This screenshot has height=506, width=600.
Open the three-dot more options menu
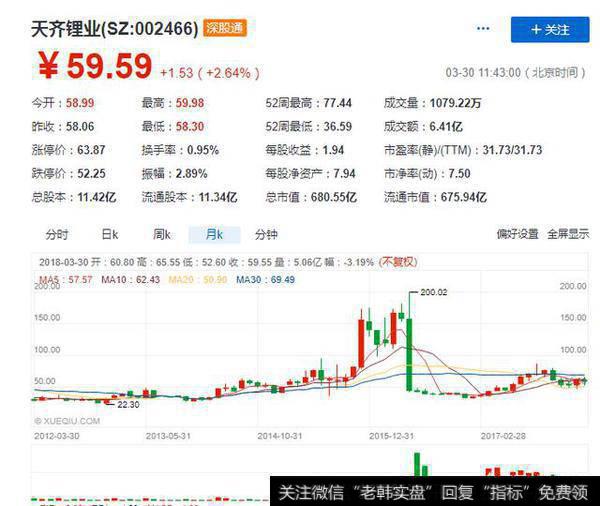pyautogui.click(x=483, y=28)
